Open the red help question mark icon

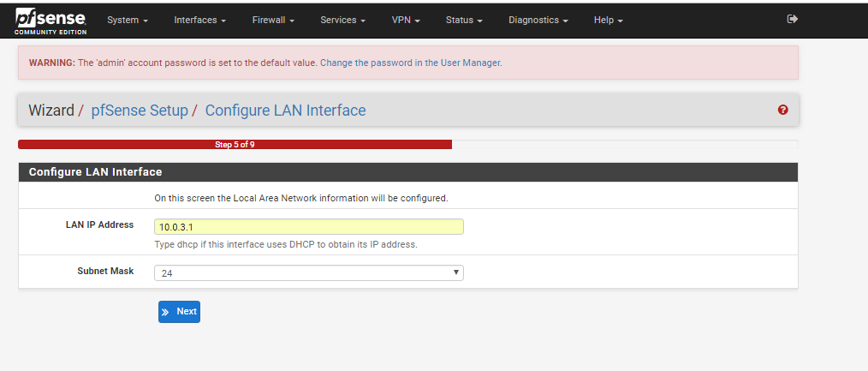pos(782,110)
